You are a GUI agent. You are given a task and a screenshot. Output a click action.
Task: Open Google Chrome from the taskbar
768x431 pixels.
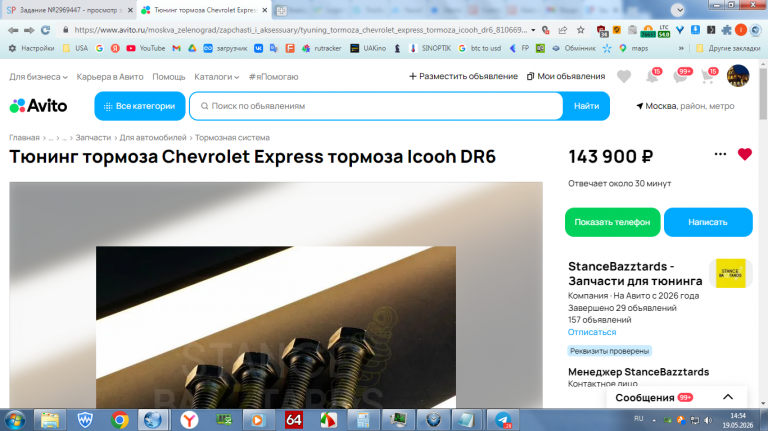[x=120, y=420]
